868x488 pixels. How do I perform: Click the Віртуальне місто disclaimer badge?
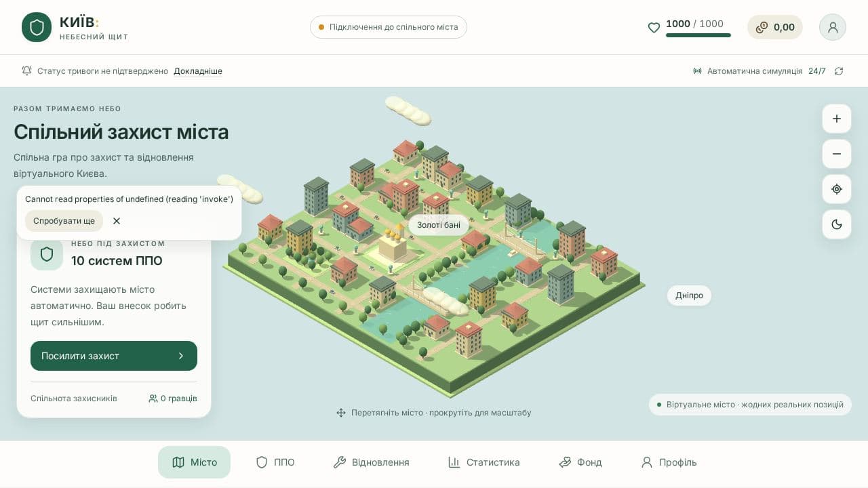[750, 405]
